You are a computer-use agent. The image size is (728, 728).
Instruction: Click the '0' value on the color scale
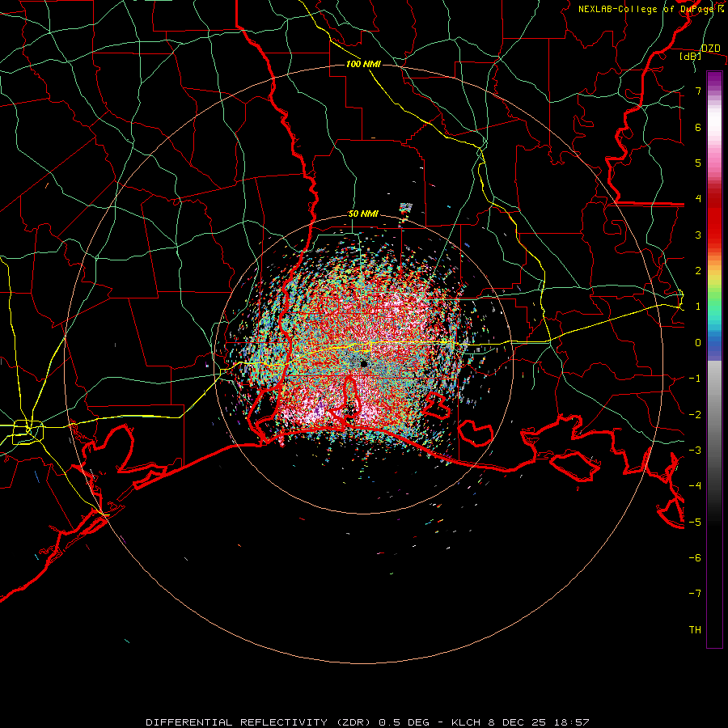pos(698,343)
